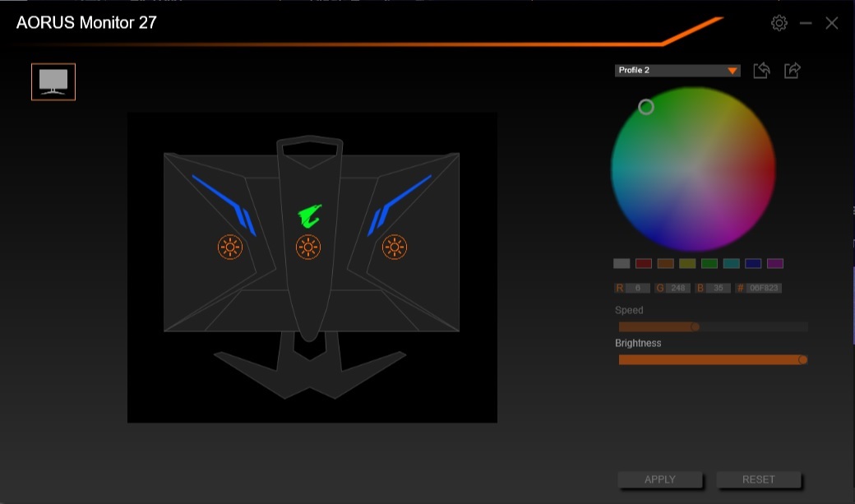Select the center lighting zone sun icon

pyautogui.click(x=307, y=247)
